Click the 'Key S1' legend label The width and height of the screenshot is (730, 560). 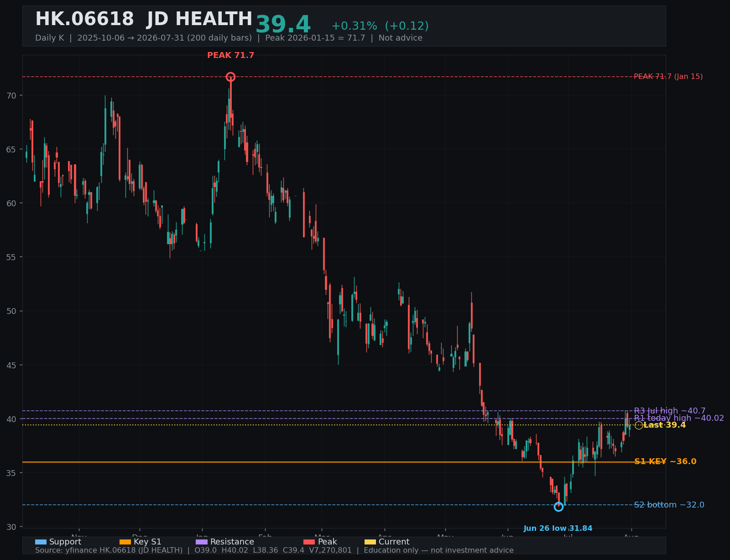[147, 542]
